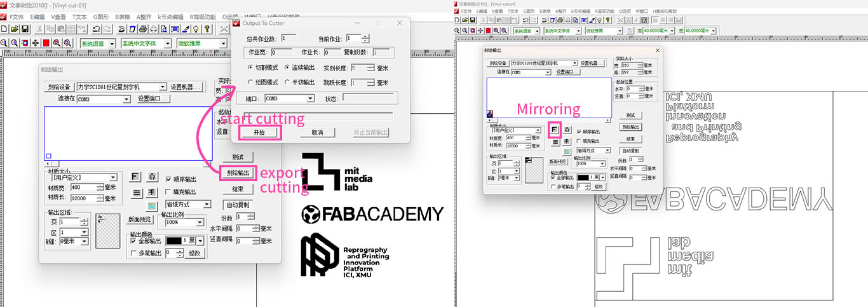
Task: Click horizontal scrollbar under left dialog preview
Action: pos(128,164)
